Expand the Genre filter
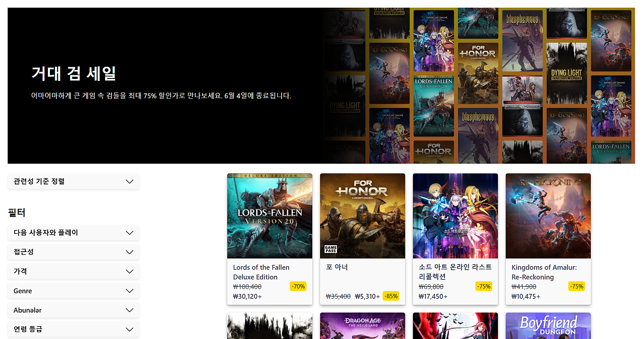This screenshot has width=644, height=339. tap(74, 291)
